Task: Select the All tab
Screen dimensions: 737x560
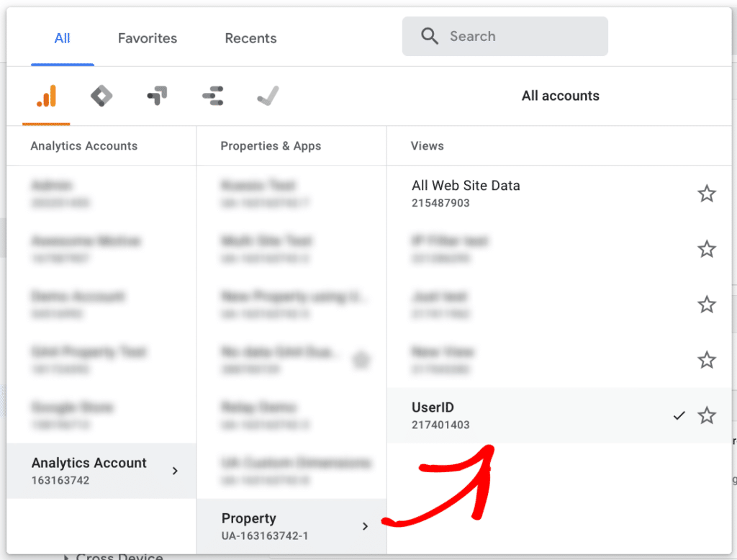Action: [62, 38]
